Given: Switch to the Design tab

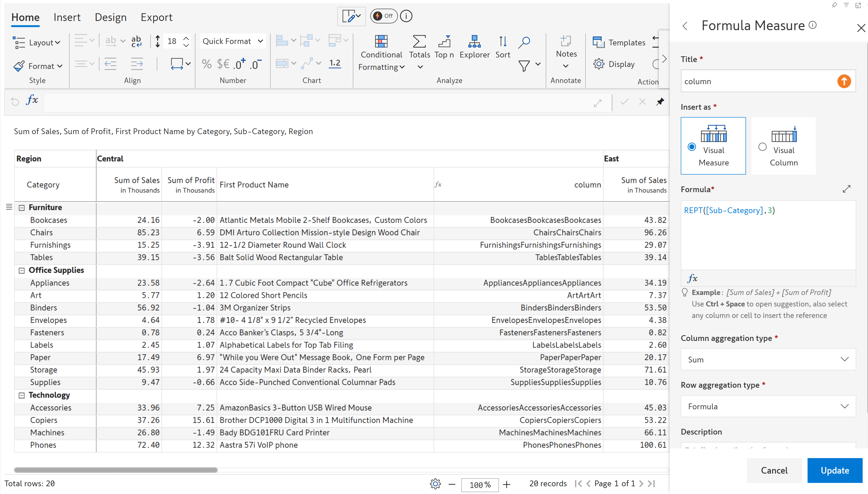Looking at the screenshot, I should 111,17.
